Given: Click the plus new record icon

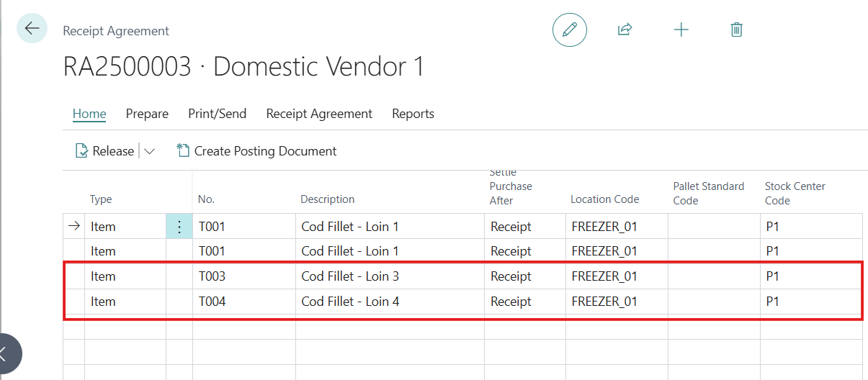Looking at the screenshot, I should click(x=681, y=30).
